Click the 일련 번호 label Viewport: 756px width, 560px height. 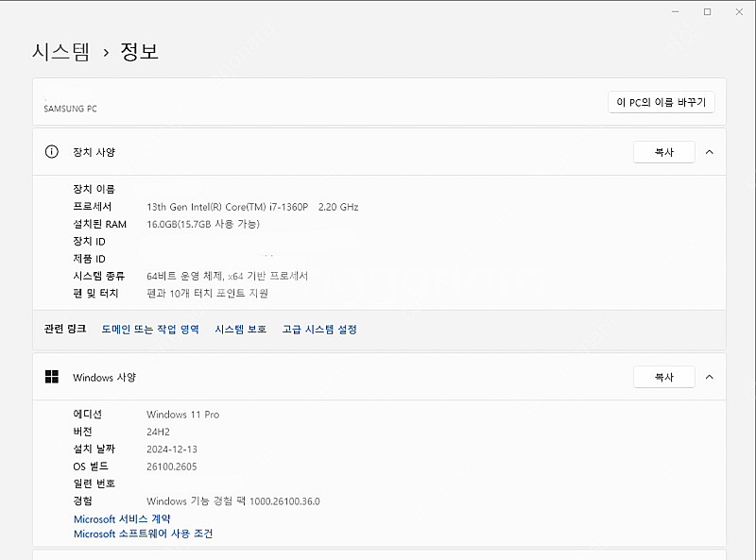click(x=94, y=484)
